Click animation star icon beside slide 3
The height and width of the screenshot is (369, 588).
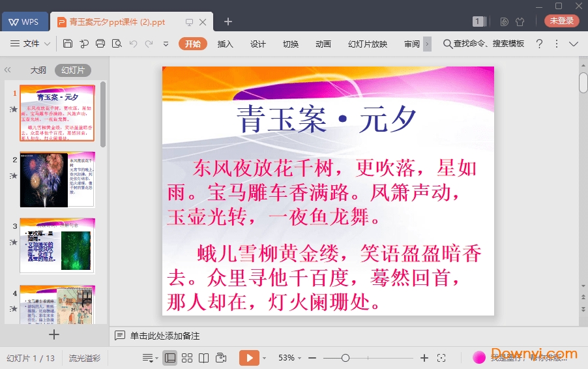coord(14,243)
